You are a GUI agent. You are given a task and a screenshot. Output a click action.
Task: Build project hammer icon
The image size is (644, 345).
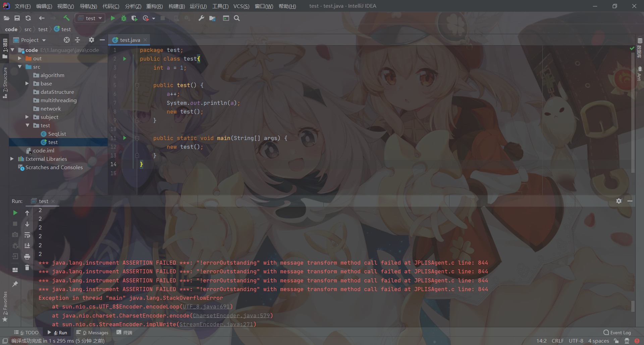coord(66,18)
